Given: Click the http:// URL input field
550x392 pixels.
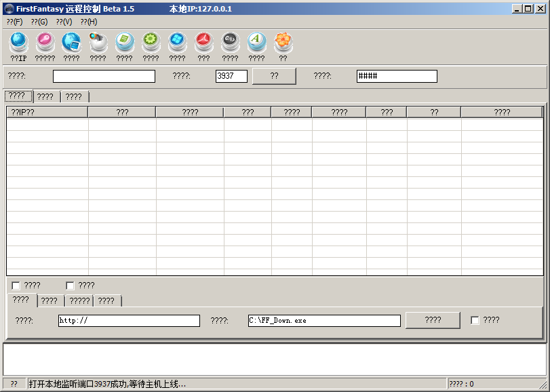Looking at the screenshot, I should click(x=129, y=321).
